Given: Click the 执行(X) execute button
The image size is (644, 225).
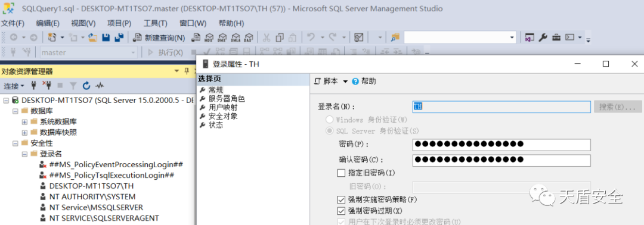Looking at the screenshot, I should click(165, 52).
